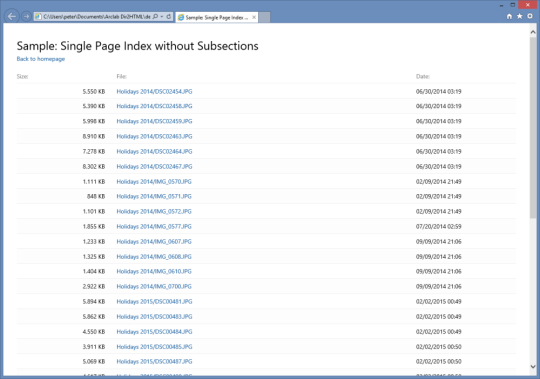Maximize the browser window
The width and height of the screenshot is (540, 379).
click(512, 5)
